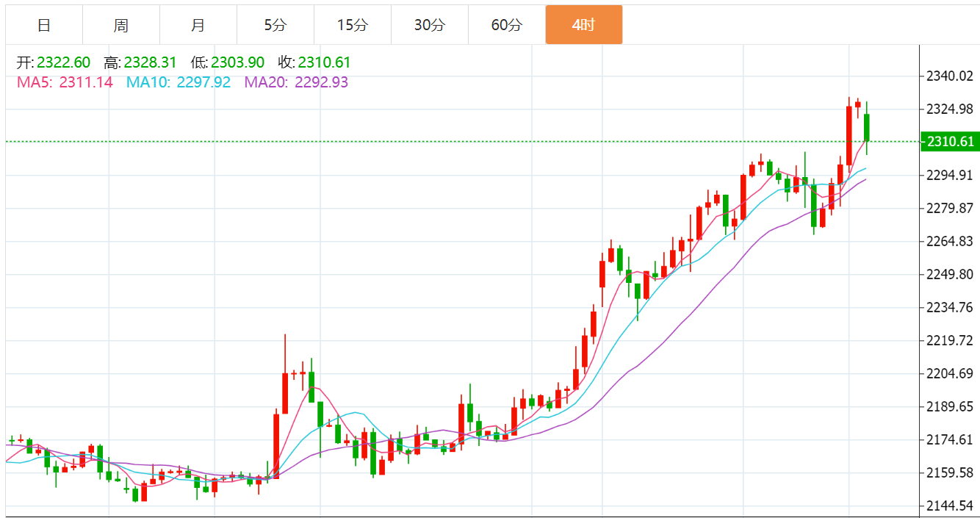Screen dimensions: 980x518
Task: Click the 2324.98 price axis label
Action: 950,109
